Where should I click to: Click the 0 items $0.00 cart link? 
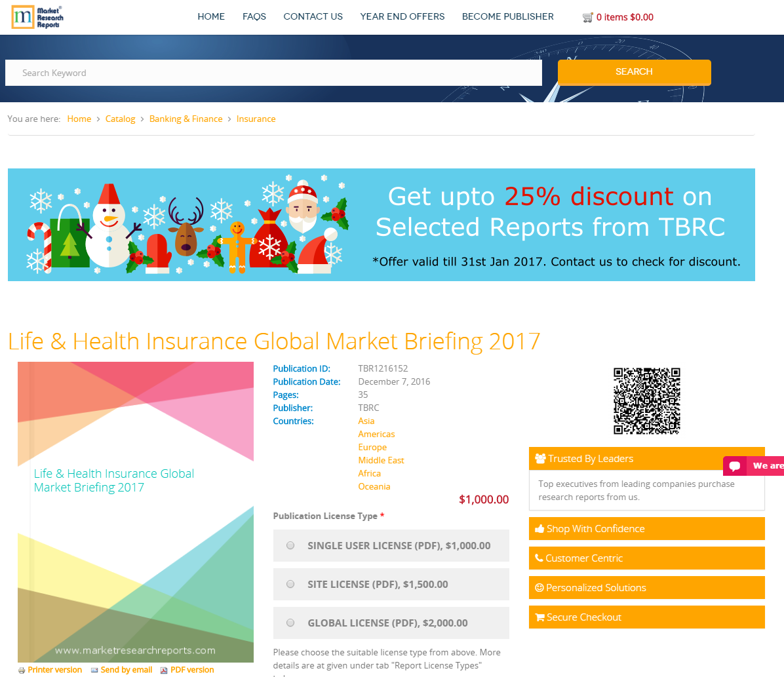[x=625, y=17]
